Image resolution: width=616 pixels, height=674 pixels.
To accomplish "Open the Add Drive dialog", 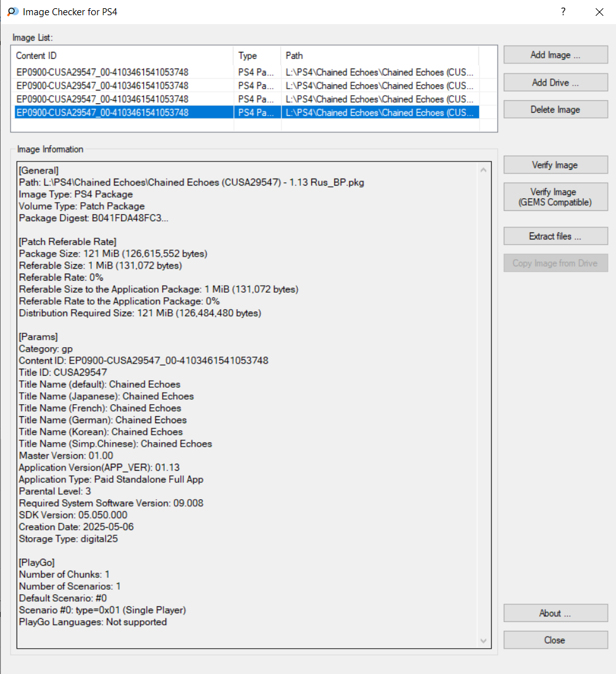I will [555, 82].
